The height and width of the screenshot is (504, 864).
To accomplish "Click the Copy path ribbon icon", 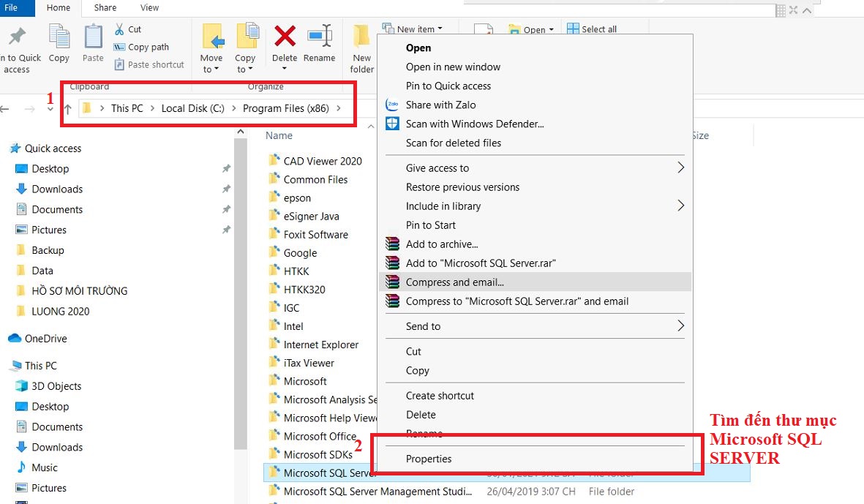I will (119, 48).
